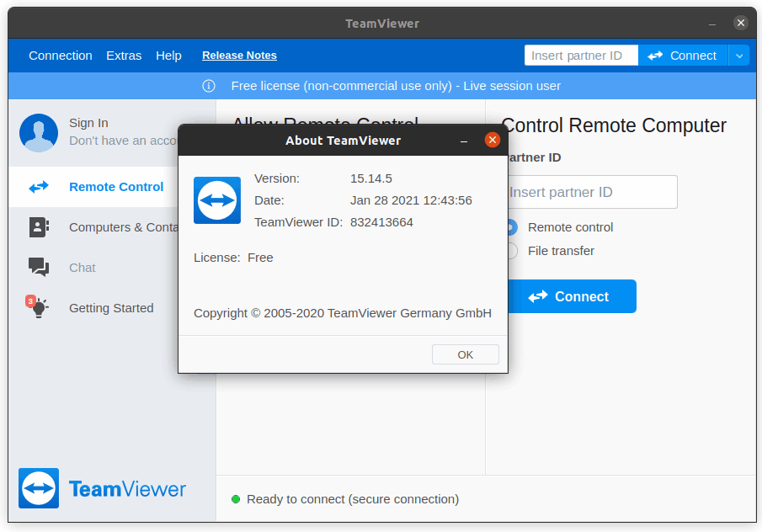Click the TeamViewer logo in the About dialog

(x=217, y=200)
